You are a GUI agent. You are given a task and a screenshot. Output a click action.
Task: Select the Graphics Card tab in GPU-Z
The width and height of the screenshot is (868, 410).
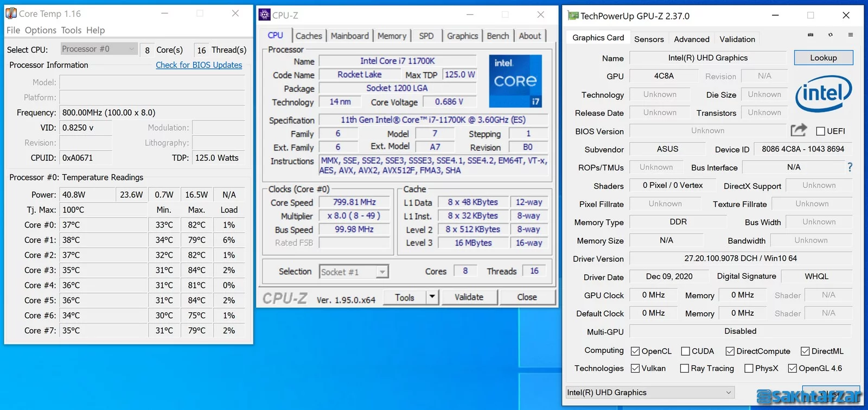(598, 38)
